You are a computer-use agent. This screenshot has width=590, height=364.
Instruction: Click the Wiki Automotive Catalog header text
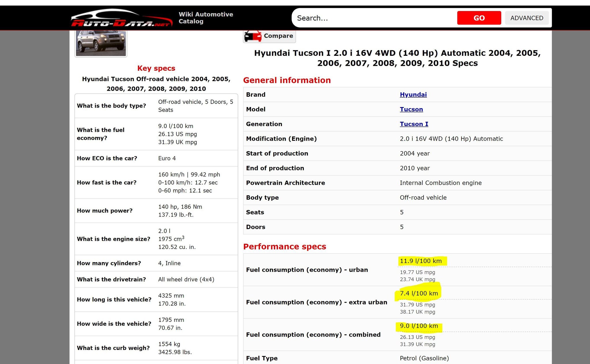click(206, 18)
